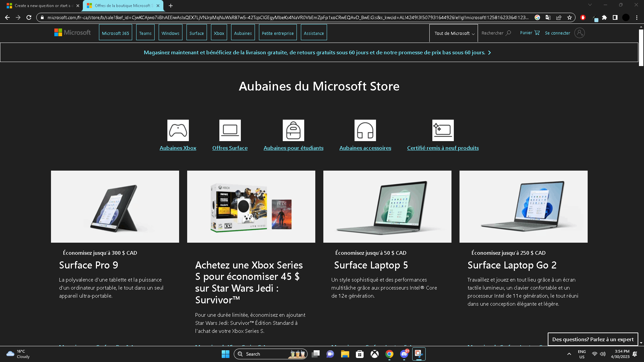
Task: Expand the Tout de Microsoft dropdown
Action: (454, 33)
